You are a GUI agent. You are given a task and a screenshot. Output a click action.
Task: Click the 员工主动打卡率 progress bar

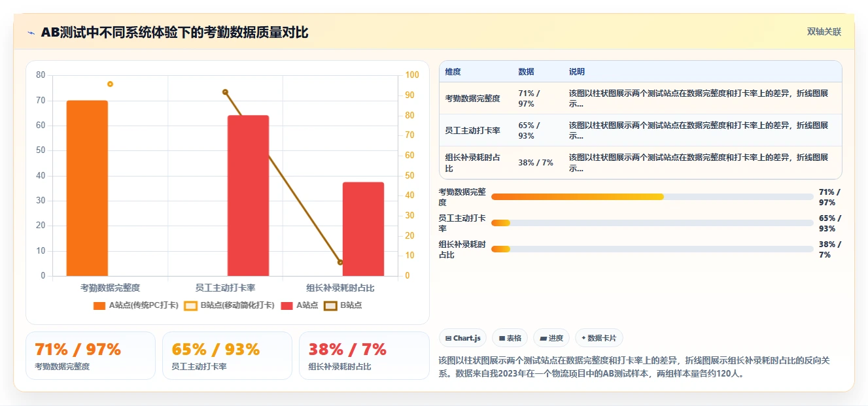click(x=652, y=223)
